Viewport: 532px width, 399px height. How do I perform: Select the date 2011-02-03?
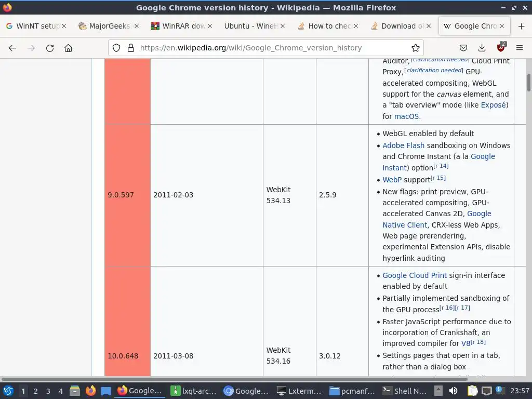click(174, 195)
